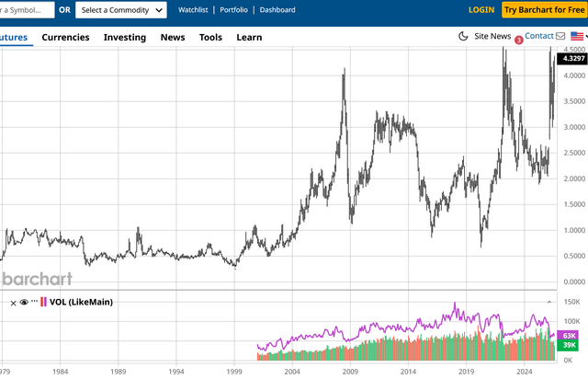Focus the symbol search field
Image resolution: width=588 pixels, height=379 pixels.
[x=27, y=10]
